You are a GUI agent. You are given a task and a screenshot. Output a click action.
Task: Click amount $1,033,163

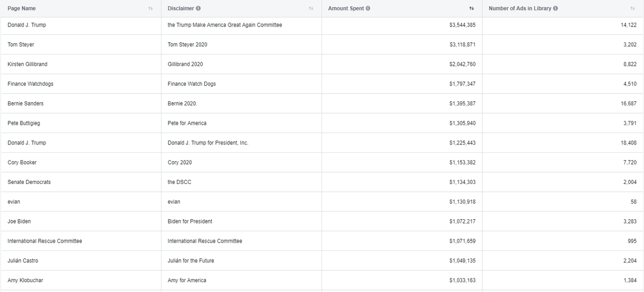coord(462,281)
